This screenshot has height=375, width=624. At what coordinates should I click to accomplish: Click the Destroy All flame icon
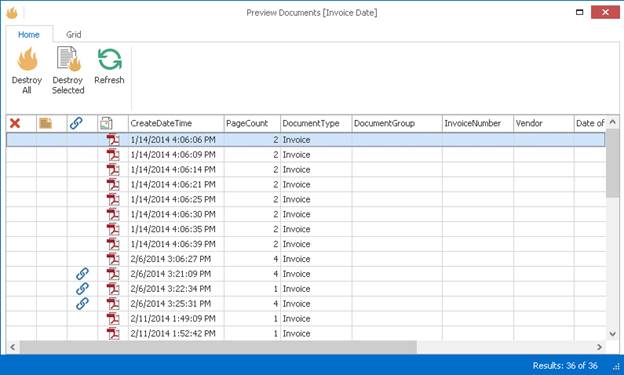[x=27, y=59]
